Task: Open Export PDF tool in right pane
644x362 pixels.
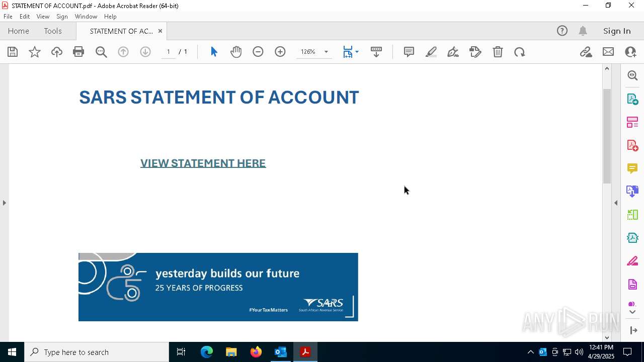Action: click(632, 99)
